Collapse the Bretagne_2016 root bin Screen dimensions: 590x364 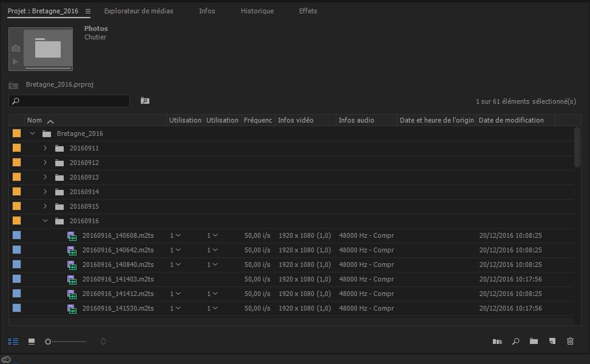[33, 133]
